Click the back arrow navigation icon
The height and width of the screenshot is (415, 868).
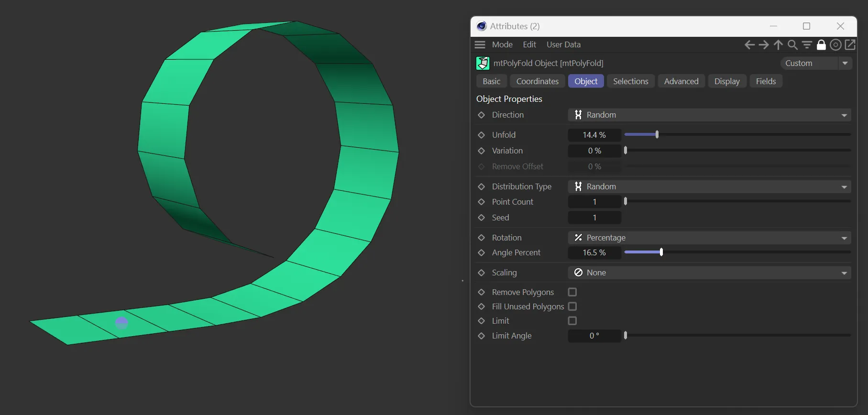coord(749,45)
